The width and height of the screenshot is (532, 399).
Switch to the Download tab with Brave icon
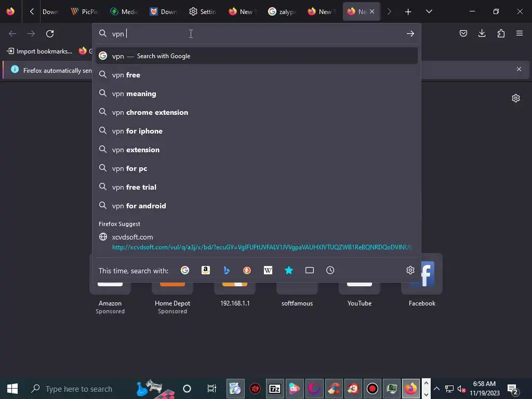click(x=164, y=11)
